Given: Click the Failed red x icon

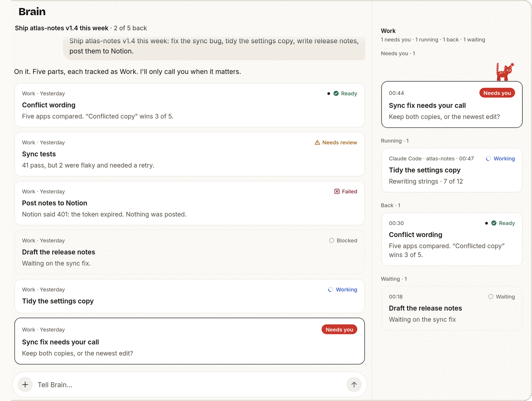Looking at the screenshot, I should point(337,191).
